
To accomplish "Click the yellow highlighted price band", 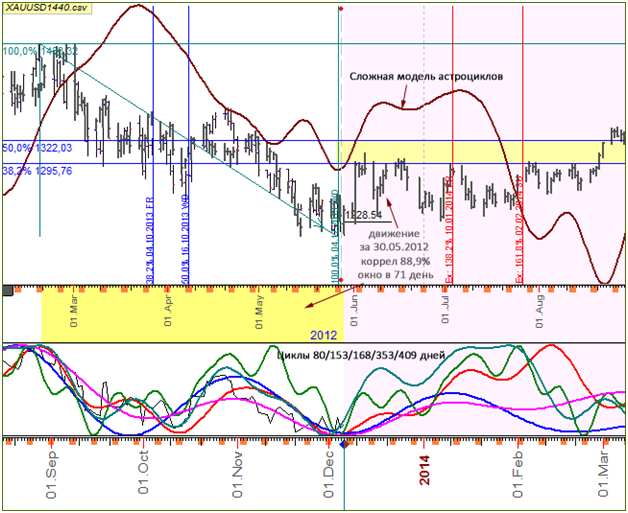I will tap(480, 151).
